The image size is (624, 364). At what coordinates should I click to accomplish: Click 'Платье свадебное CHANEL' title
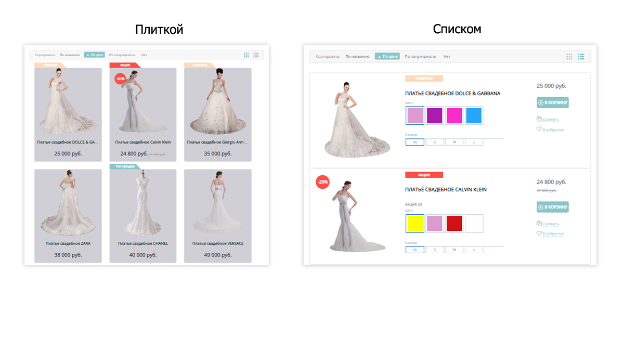pyautogui.click(x=143, y=243)
